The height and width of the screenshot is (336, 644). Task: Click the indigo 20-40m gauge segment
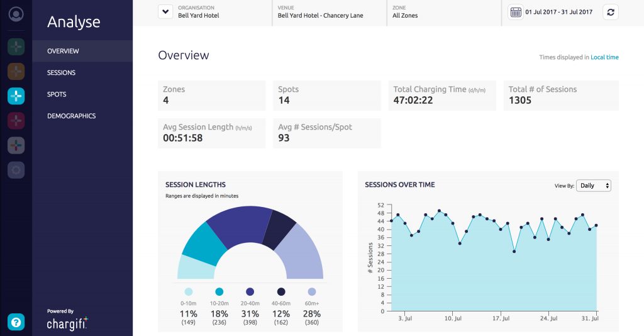point(242,225)
